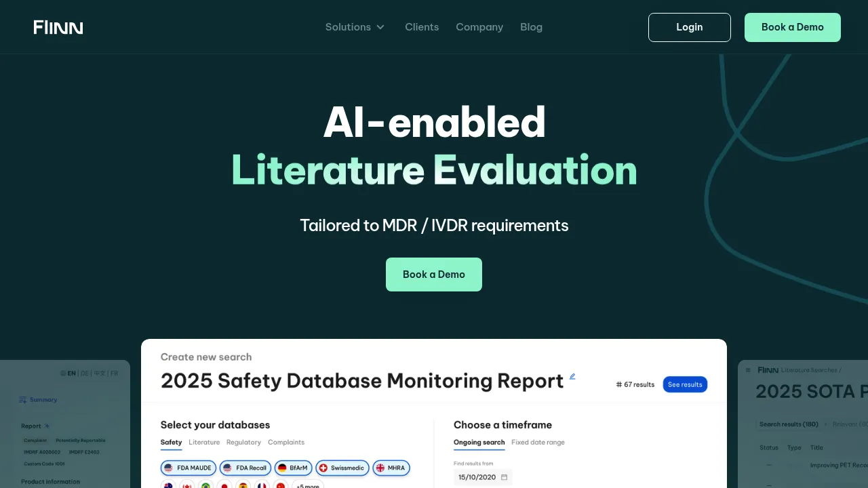The image size is (868, 488).
Task: Click the Summary icon in left panel
Action: 23,400
